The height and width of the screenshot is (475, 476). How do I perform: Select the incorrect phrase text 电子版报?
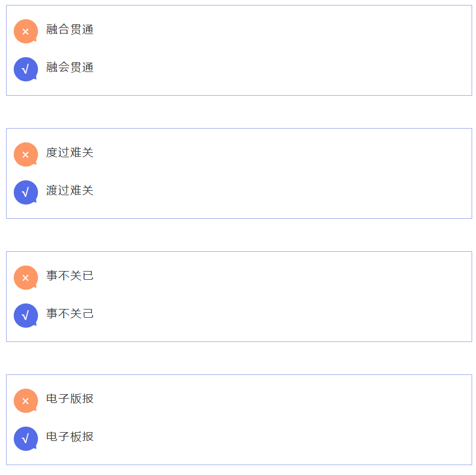[70, 399]
